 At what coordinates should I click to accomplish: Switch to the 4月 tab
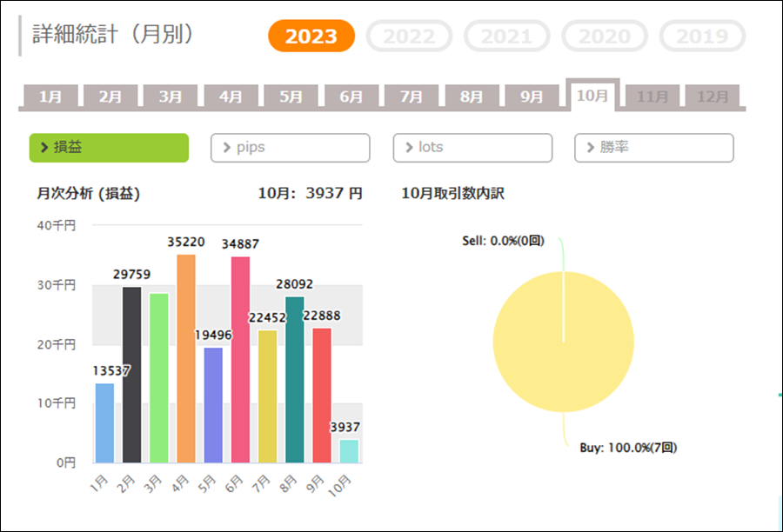[231, 96]
